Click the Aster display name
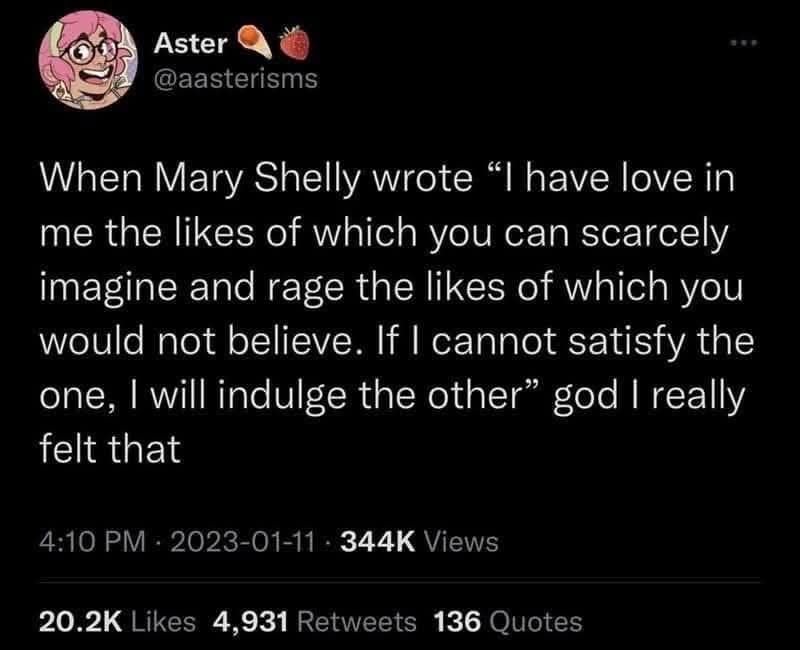The image size is (800, 650). click(190, 44)
